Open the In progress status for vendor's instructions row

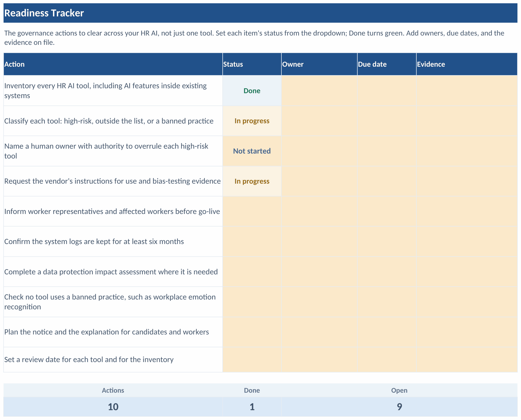coord(252,181)
